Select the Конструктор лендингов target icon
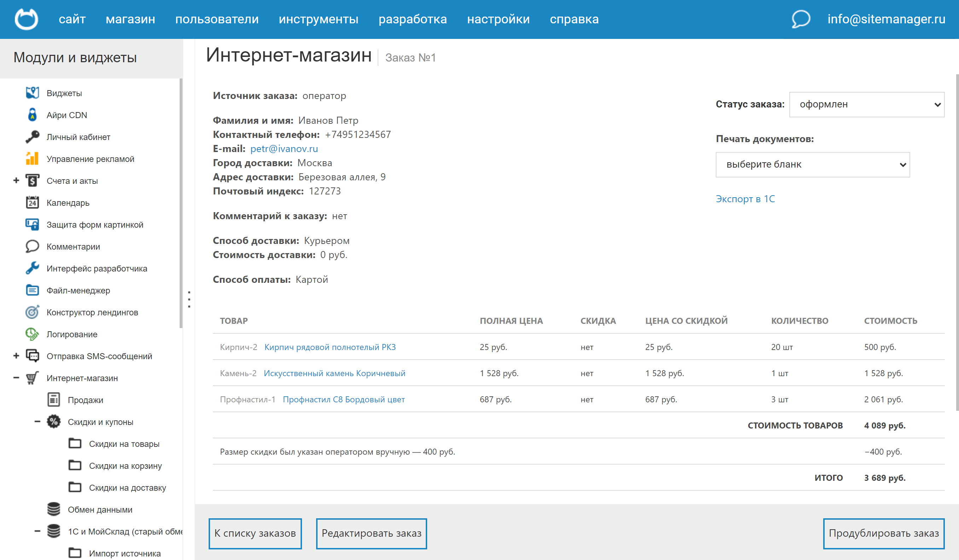The width and height of the screenshot is (959, 560). [x=33, y=312]
